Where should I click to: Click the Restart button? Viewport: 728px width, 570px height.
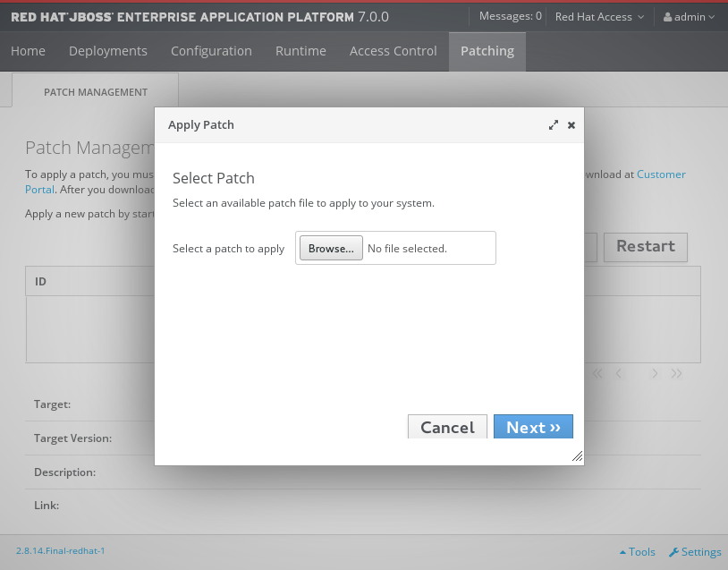[645, 247]
